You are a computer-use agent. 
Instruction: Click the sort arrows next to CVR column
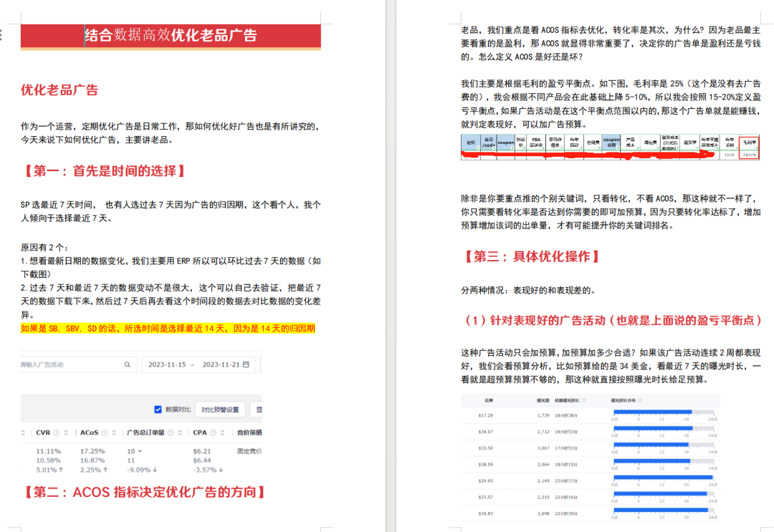click(x=65, y=432)
